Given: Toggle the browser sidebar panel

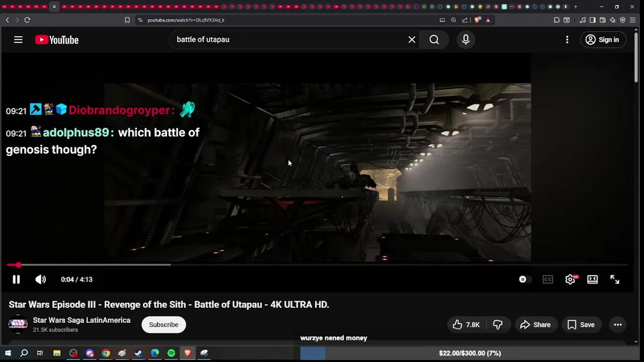Looking at the screenshot, I should 593,20.
